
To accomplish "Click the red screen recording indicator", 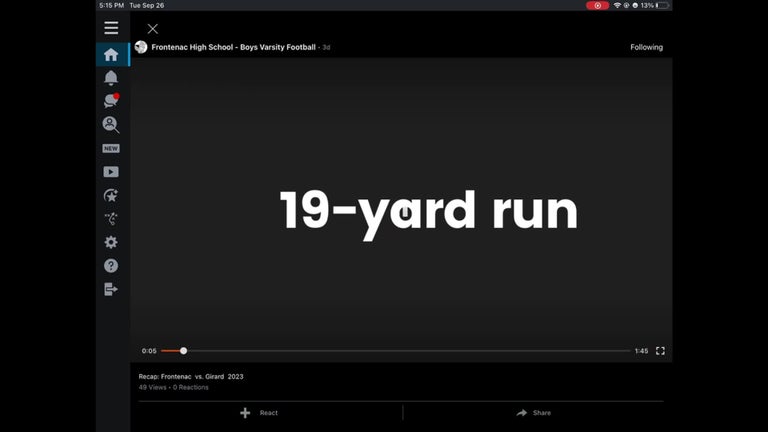I will (x=598, y=5).
